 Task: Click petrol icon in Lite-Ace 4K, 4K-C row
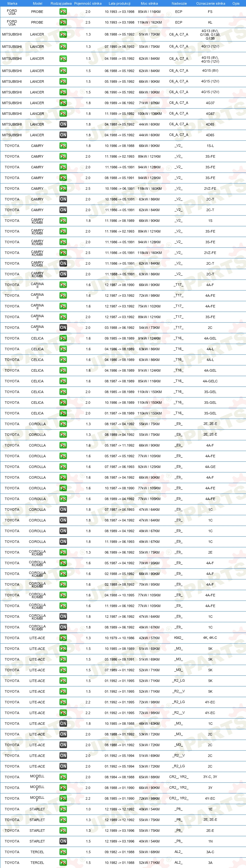63,638
